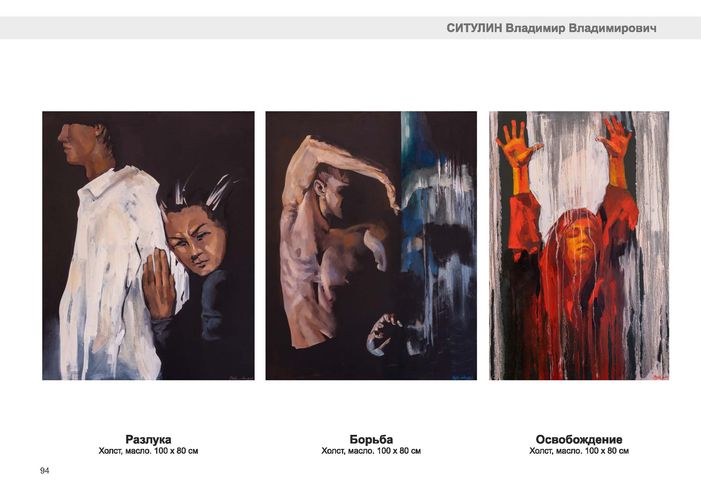Click the caption under Борьба

371,451
